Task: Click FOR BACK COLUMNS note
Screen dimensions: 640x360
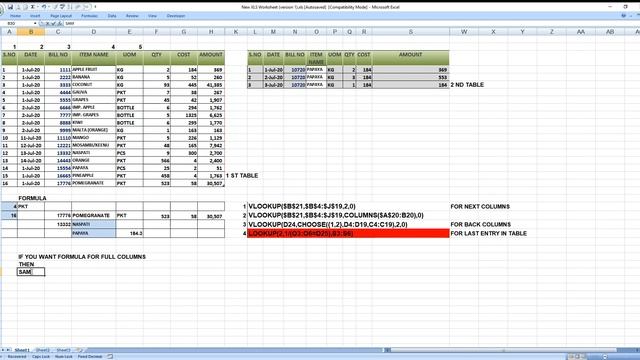Action: point(480,224)
